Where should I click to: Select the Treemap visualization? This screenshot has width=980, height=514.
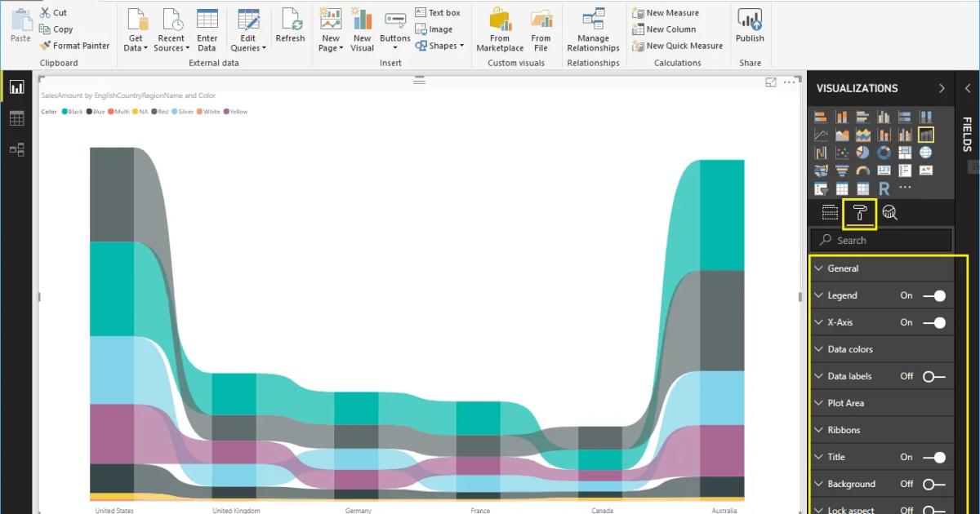[x=905, y=153]
